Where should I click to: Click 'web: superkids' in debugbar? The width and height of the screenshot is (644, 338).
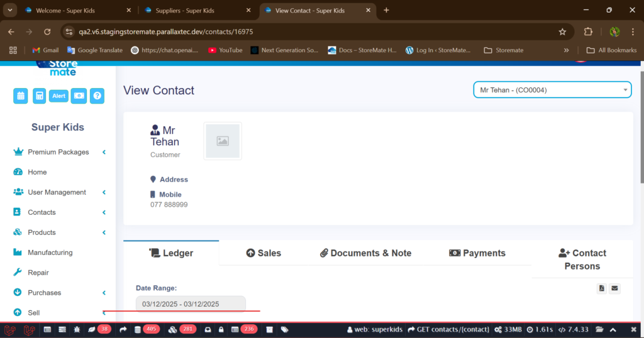tap(374, 329)
